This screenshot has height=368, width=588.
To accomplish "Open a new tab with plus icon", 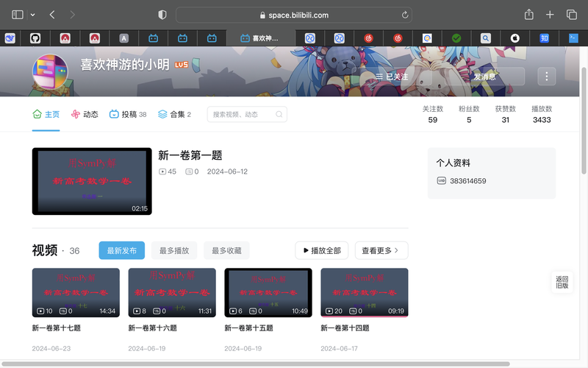I will [x=550, y=15].
